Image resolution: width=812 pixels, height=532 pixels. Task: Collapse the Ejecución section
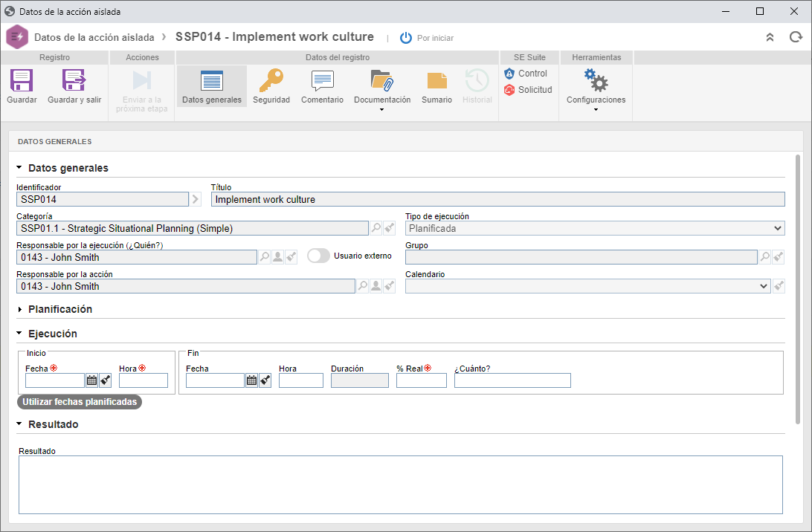pos(19,334)
